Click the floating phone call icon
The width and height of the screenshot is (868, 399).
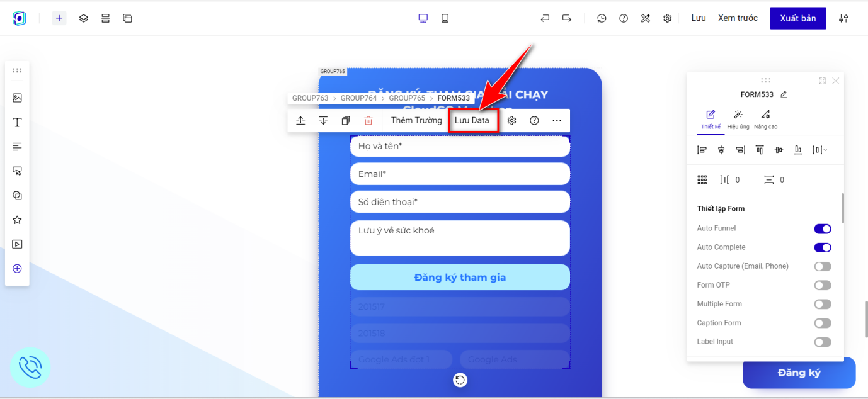click(x=30, y=368)
